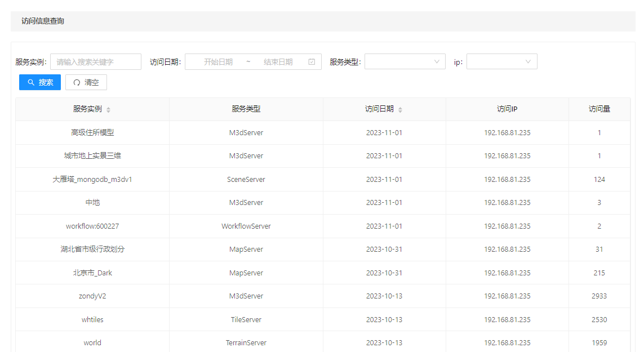
Task: Click the zondyV2 service instance
Action: coord(92,296)
